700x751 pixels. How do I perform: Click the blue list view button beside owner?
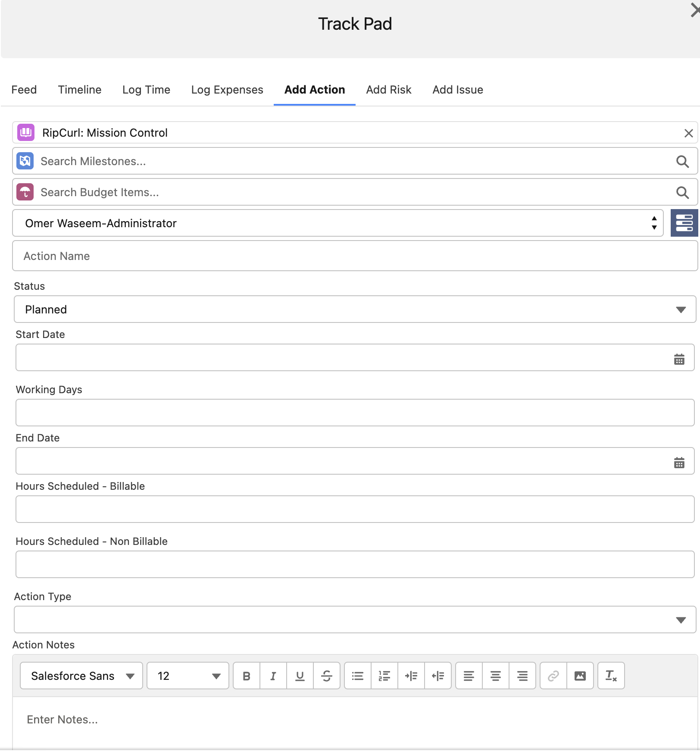tap(684, 223)
